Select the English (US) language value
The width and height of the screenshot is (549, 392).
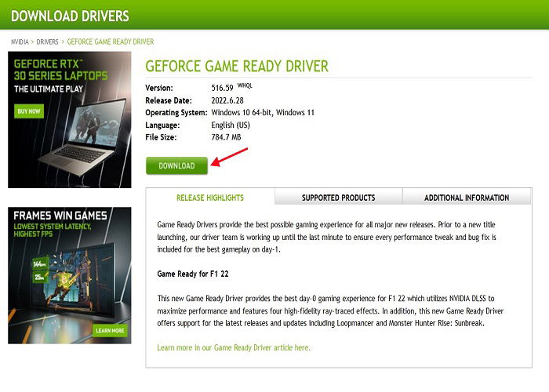pyautogui.click(x=231, y=125)
